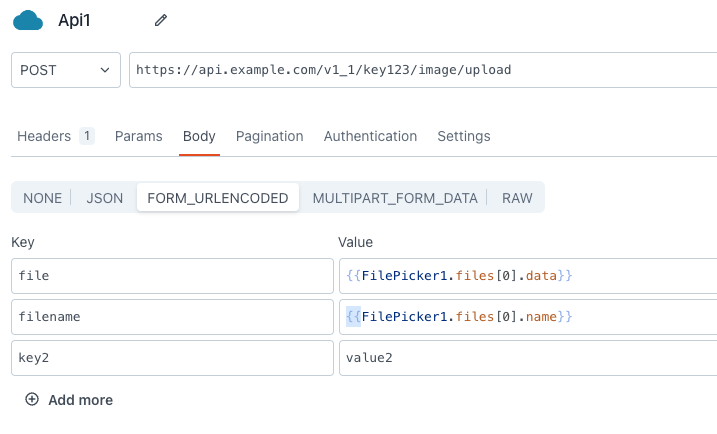Switch body type to MULTIPART_FORM_DATA

tap(395, 198)
